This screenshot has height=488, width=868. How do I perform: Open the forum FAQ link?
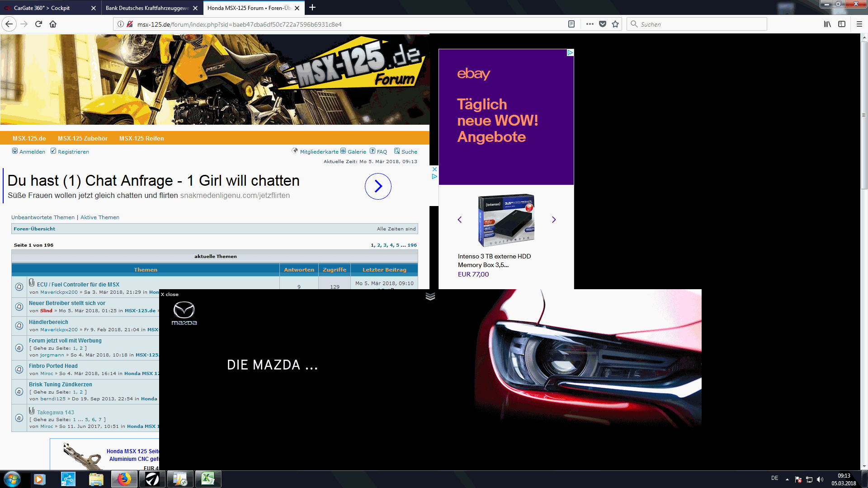pos(382,152)
